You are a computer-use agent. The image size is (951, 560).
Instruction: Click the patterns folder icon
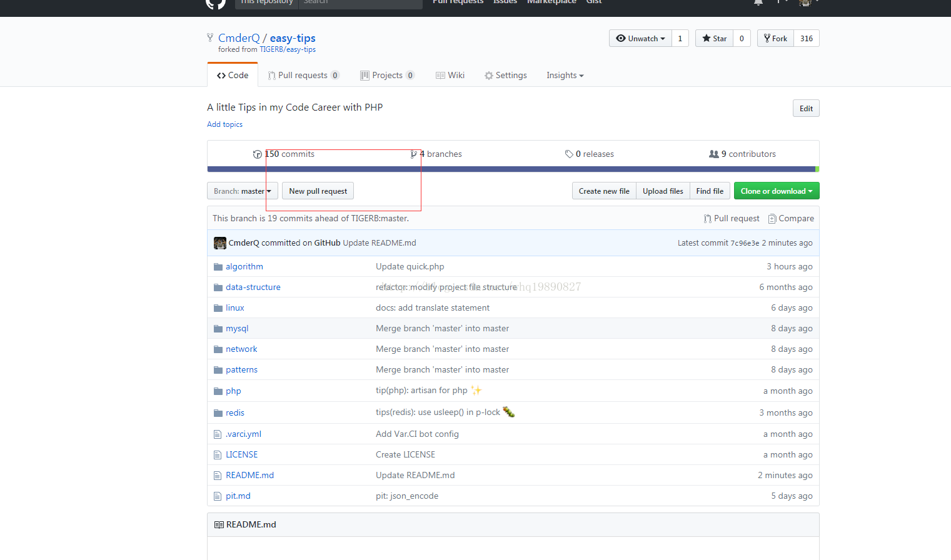[218, 370]
